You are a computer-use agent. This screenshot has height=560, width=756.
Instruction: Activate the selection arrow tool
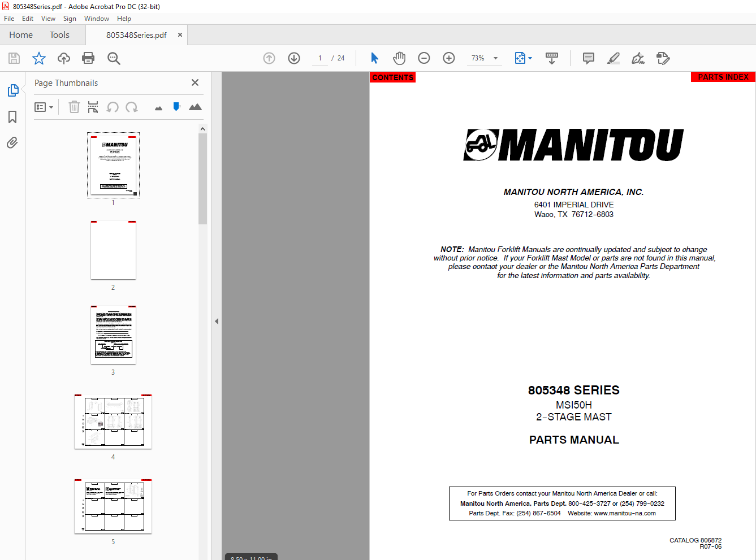click(x=374, y=58)
